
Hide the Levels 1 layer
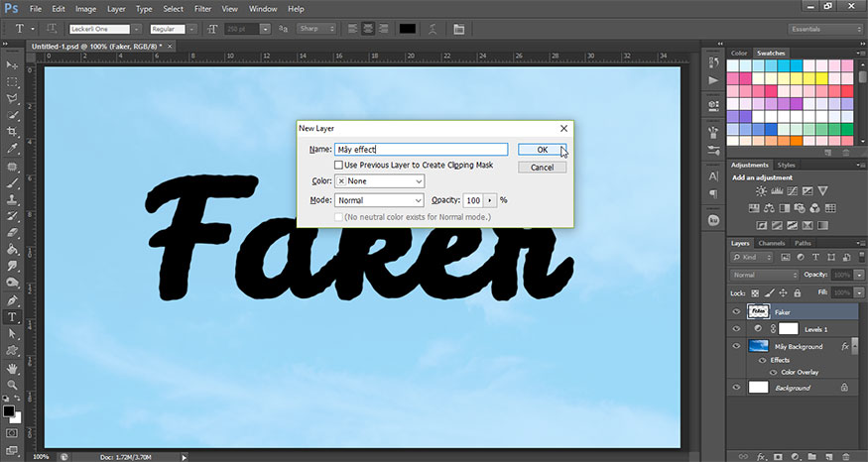(x=736, y=329)
